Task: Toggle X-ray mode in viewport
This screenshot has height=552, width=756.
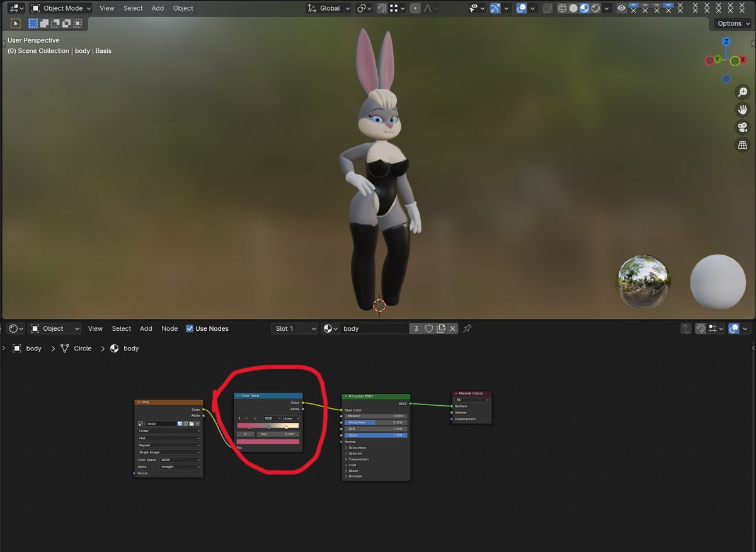Action: (547, 8)
